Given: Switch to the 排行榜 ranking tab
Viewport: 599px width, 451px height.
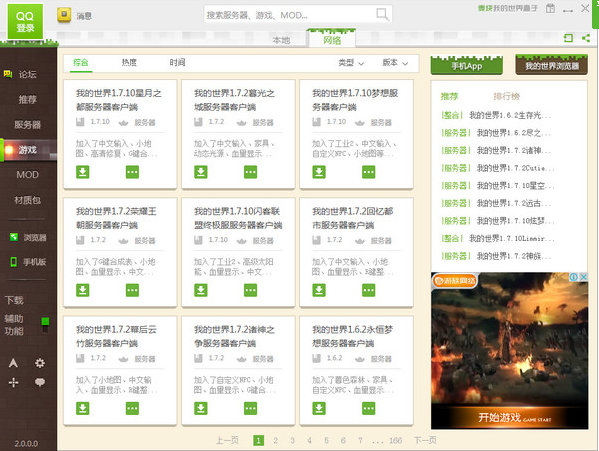Looking at the screenshot, I should (x=506, y=96).
